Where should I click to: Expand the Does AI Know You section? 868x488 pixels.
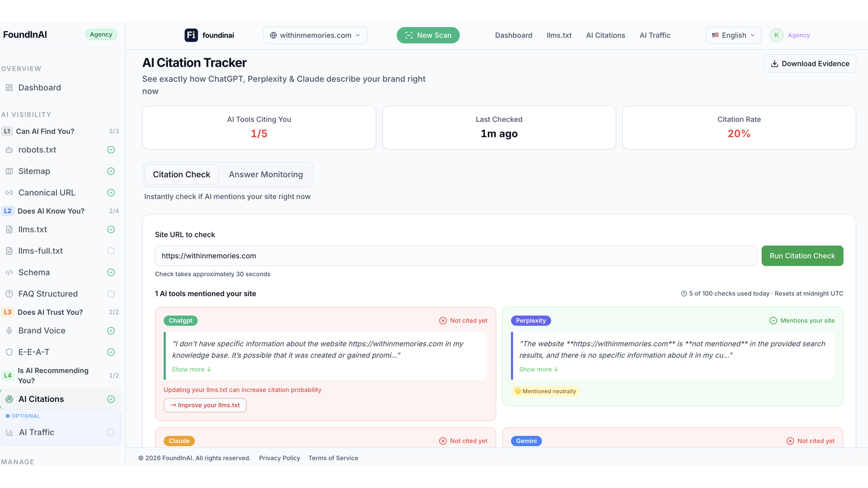pos(60,211)
